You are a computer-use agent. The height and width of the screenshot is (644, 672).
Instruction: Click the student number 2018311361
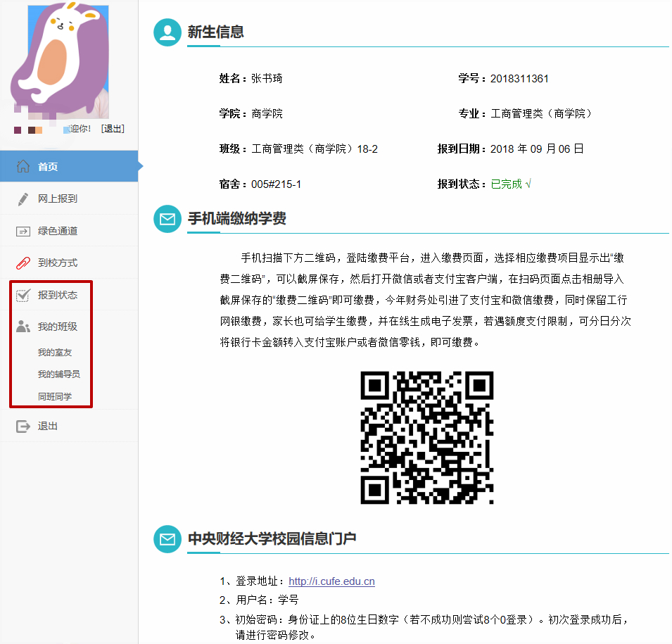coord(519,78)
